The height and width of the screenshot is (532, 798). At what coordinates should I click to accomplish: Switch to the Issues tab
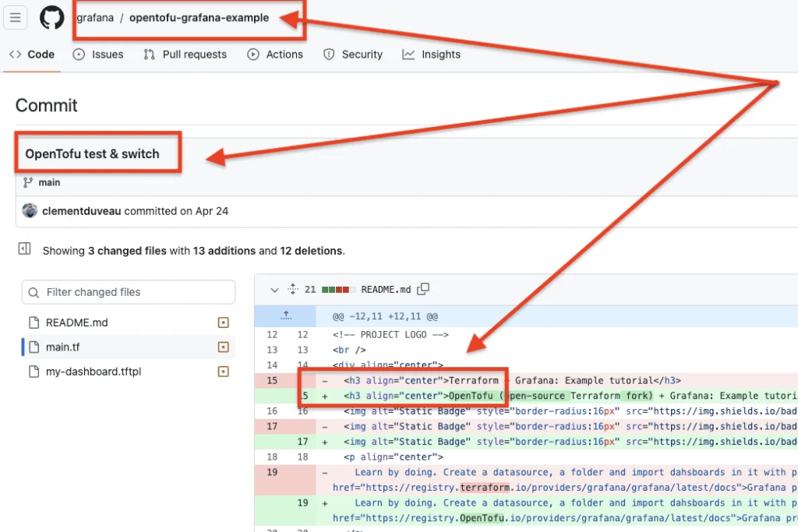(98, 55)
